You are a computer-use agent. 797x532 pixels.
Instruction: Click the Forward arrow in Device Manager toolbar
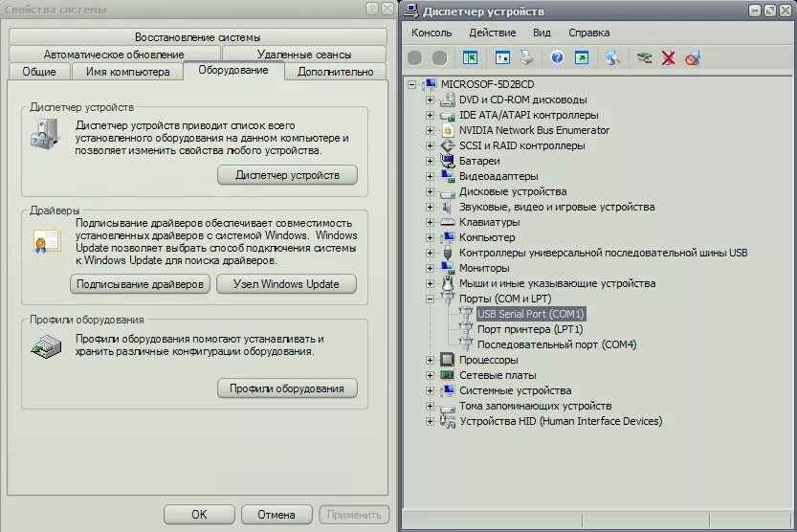pyautogui.click(x=440, y=58)
